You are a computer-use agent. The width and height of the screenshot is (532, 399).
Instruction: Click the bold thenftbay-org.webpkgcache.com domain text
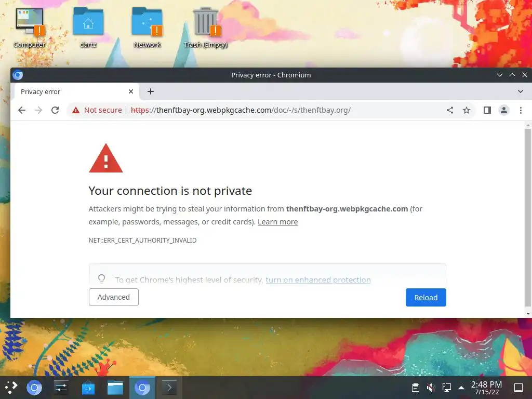pyautogui.click(x=347, y=209)
